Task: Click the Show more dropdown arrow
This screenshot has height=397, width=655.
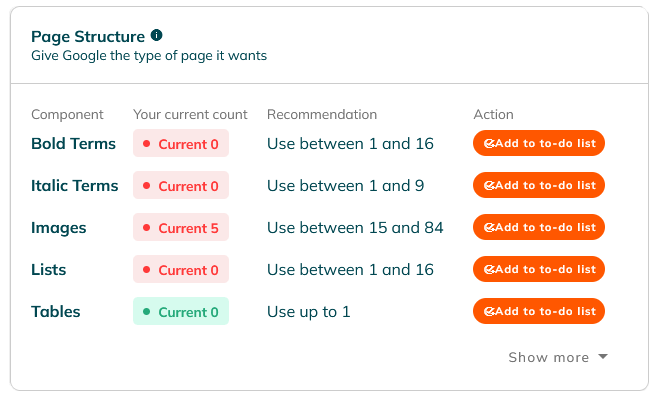Action: point(603,356)
